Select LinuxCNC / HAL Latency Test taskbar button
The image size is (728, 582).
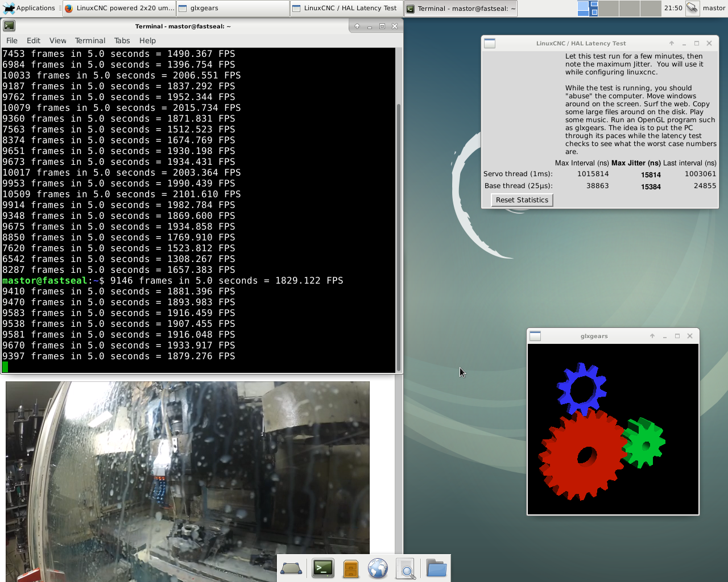click(x=346, y=8)
